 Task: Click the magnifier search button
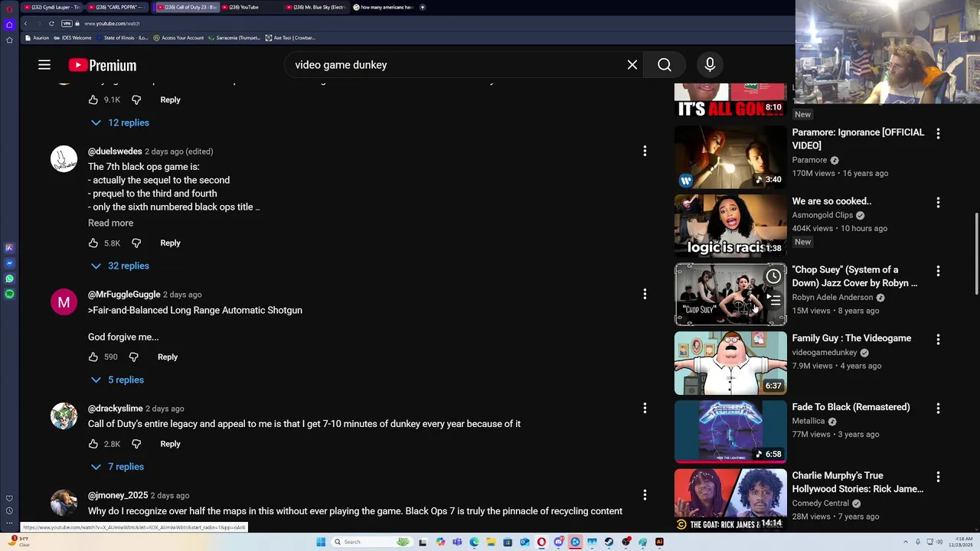(665, 65)
